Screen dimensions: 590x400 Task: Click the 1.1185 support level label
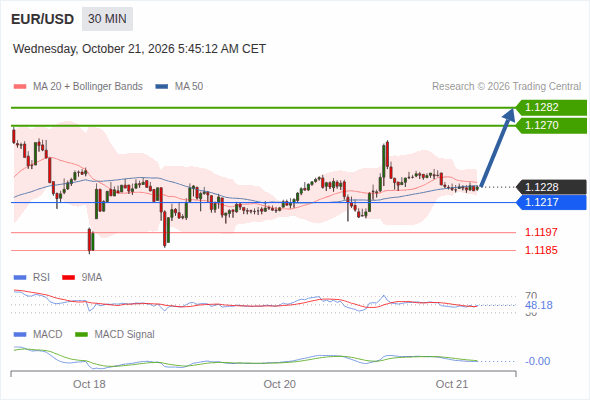click(541, 250)
